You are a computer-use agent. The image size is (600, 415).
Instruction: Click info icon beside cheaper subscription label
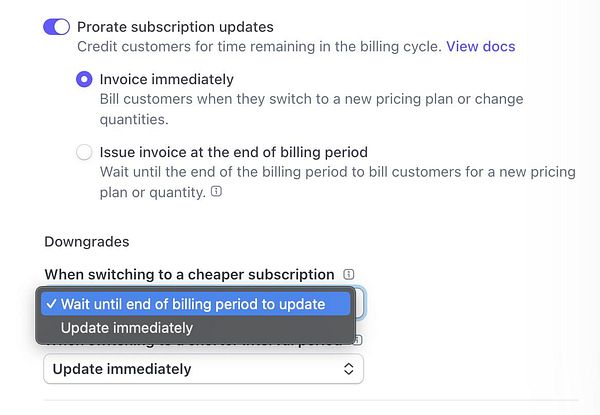[348, 274]
